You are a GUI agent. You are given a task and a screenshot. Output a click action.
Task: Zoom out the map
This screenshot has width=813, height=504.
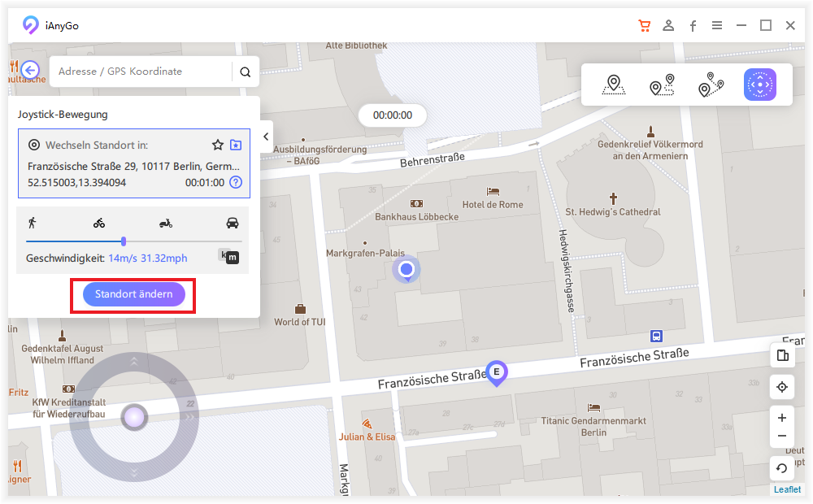(782, 436)
